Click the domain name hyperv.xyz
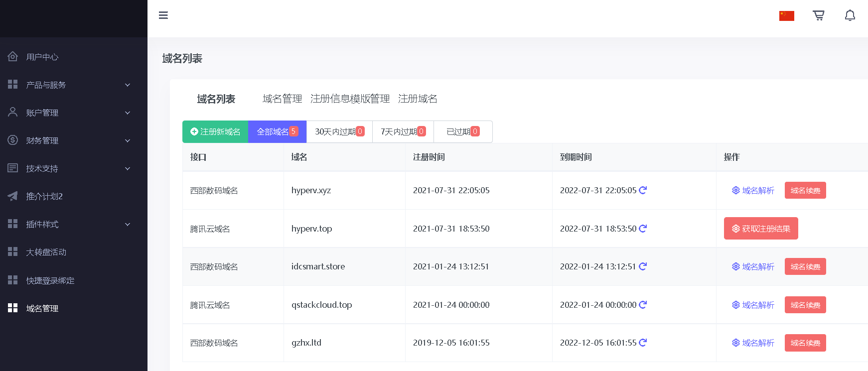The height and width of the screenshot is (371, 868). (311, 190)
